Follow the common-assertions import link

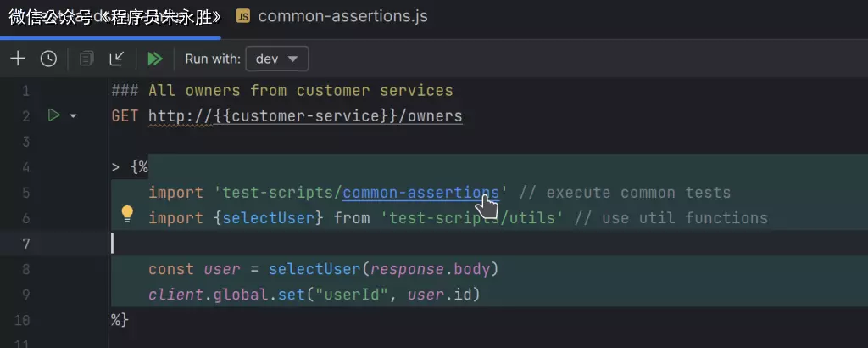pyautogui.click(x=420, y=193)
